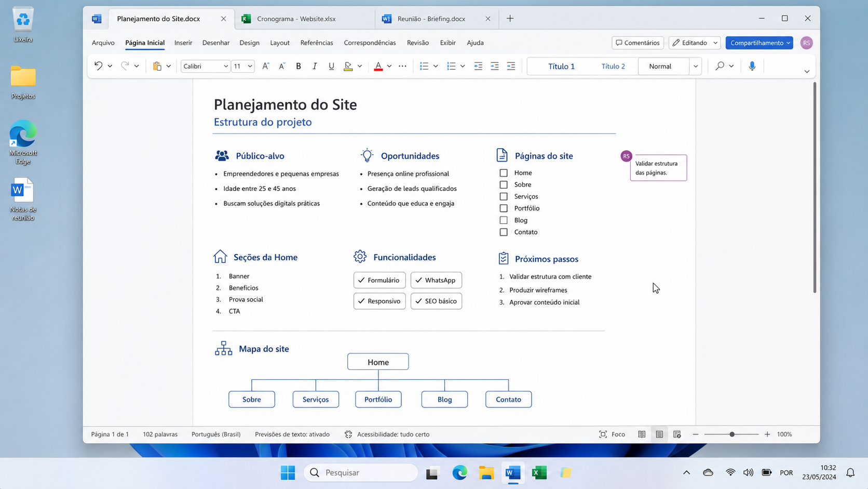The image size is (868, 489).
Task: Start dictation with microphone icon
Action: pyautogui.click(x=752, y=66)
